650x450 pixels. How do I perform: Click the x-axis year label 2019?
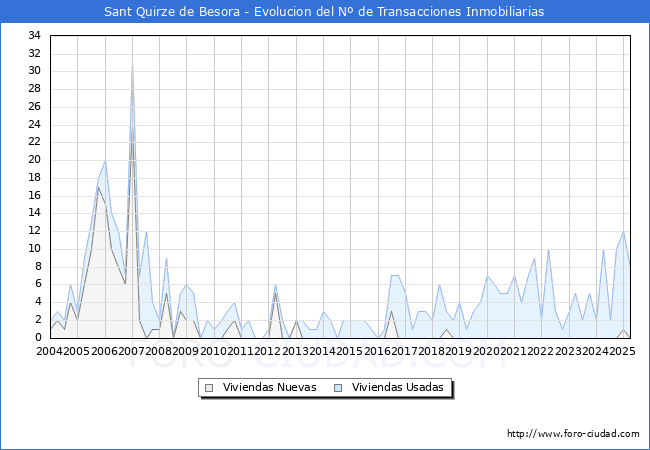(459, 351)
